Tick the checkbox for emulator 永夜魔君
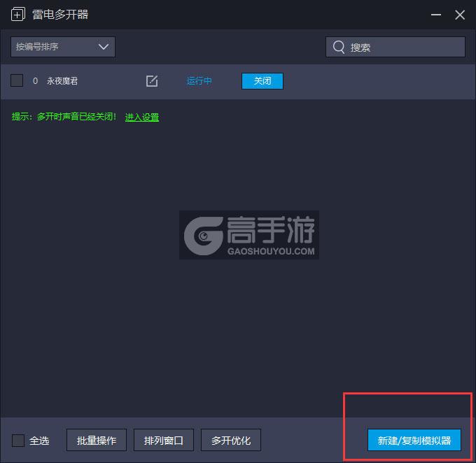The image size is (476, 463). click(17, 81)
